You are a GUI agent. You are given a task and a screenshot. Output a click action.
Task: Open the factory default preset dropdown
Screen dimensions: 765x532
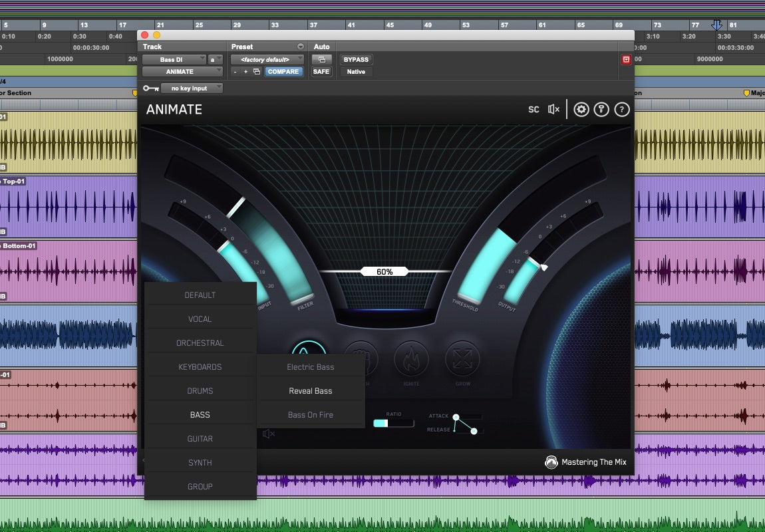[267, 59]
